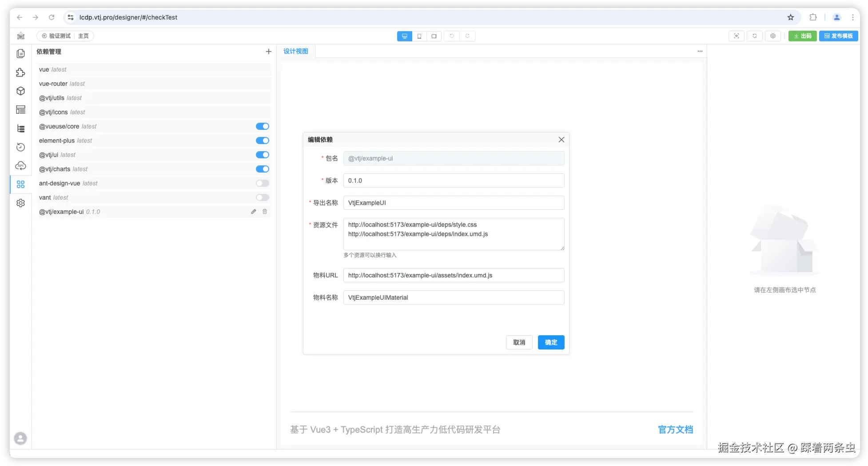Click the 发布模板 publish button
This screenshot has width=868, height=466.
[839, 36]
